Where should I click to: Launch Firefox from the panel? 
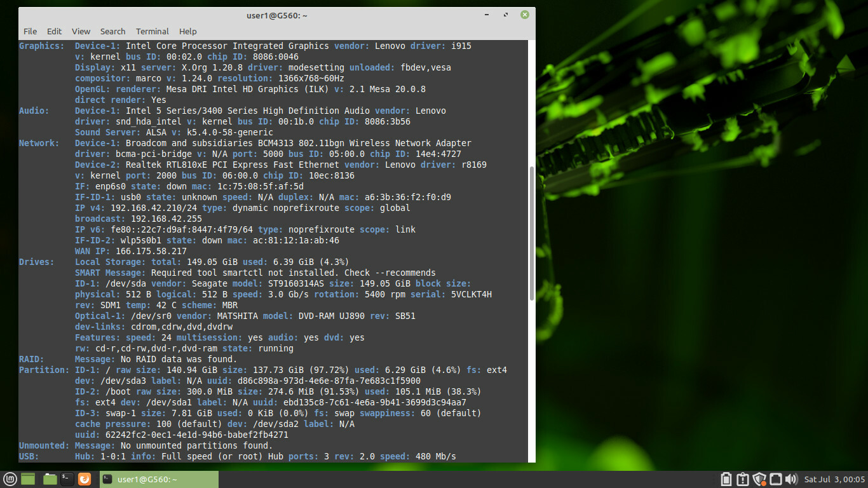85,479
